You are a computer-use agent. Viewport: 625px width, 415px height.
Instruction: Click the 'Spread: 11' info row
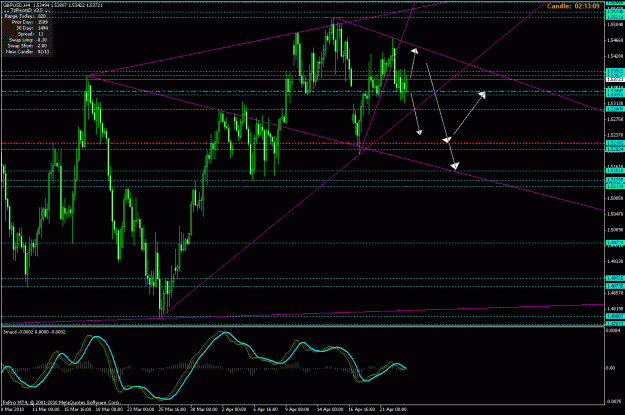click(x=31, y=34)
